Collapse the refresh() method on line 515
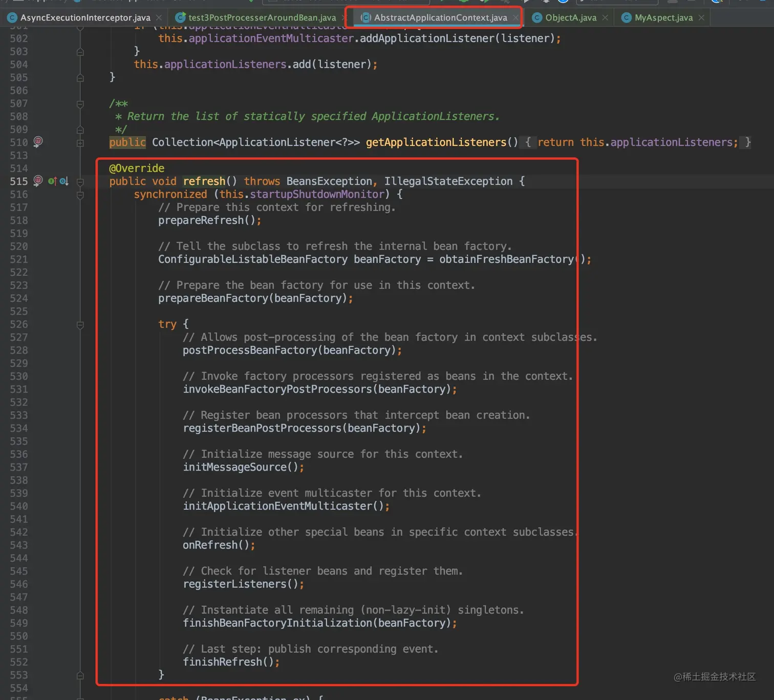The image size is (774, 700). [x=80, y=182]
